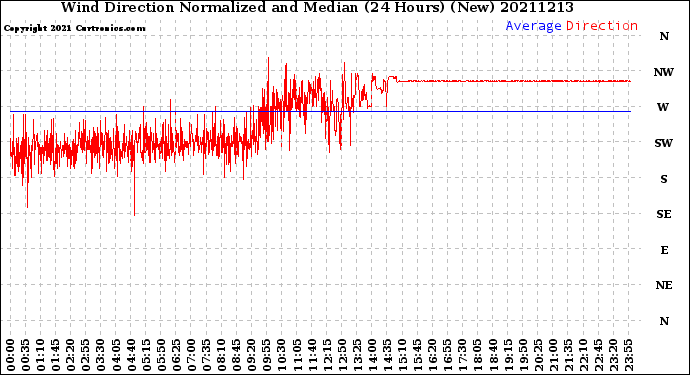This screenshot has width=690, height=375.
Task: Click the E axis label
Action: coord(664,250)
